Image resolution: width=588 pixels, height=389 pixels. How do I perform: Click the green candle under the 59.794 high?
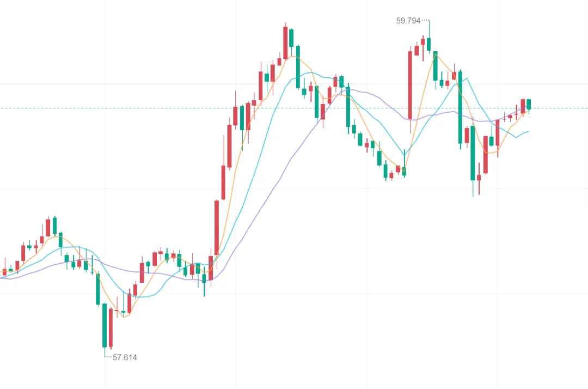pyautogui.click(x=429, y=44)
